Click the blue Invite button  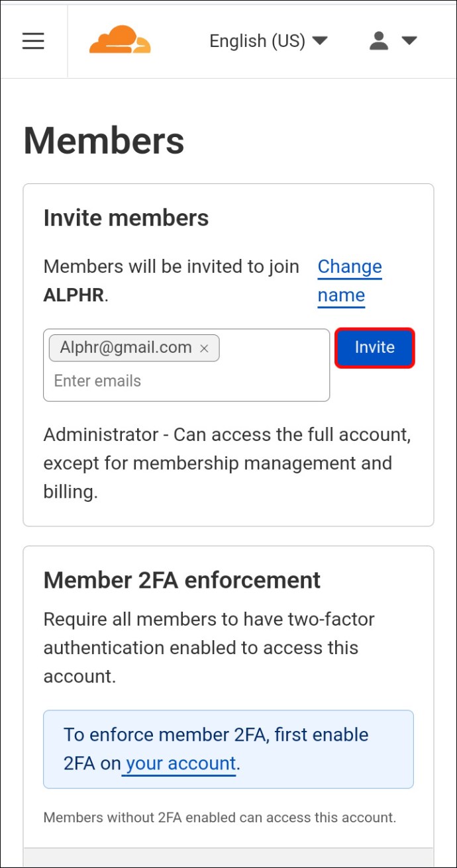(x=375, y=348)
